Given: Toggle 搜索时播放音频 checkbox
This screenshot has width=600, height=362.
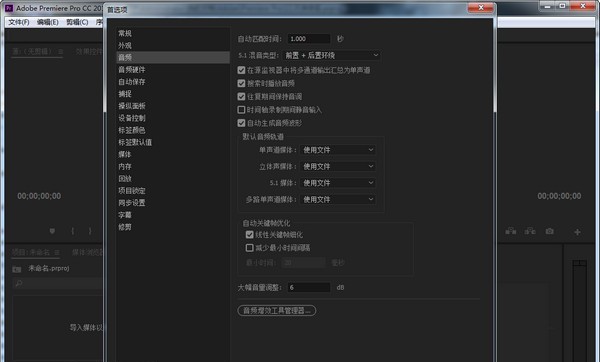Looking at the screenshot, I should (241, 83).
